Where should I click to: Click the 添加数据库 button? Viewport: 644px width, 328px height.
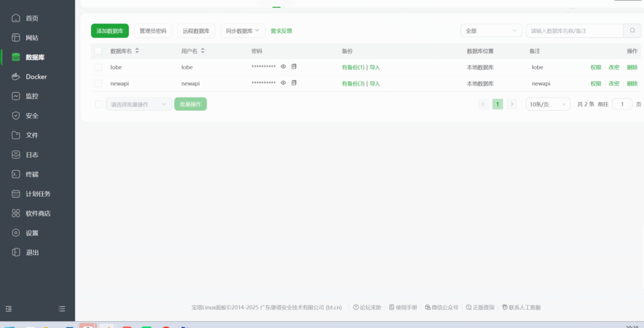[109, 30]
